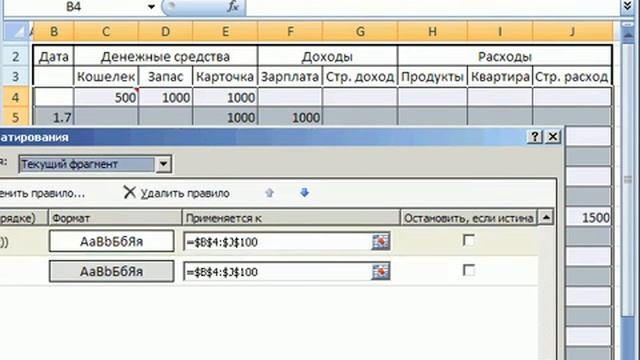Click range selector icon of first rule

pyautogui.click(x=381, y=242)
